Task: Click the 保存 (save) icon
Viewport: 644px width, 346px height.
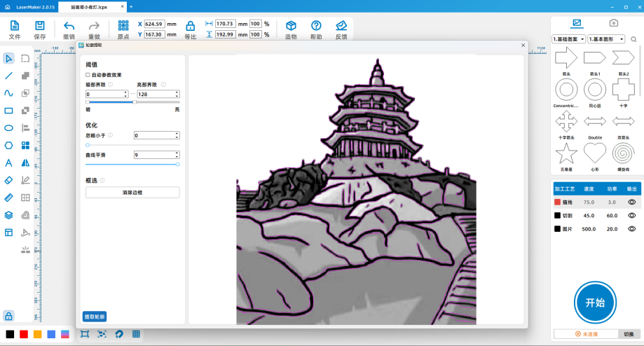Action: pyautogui.click(x=39, y=29)
